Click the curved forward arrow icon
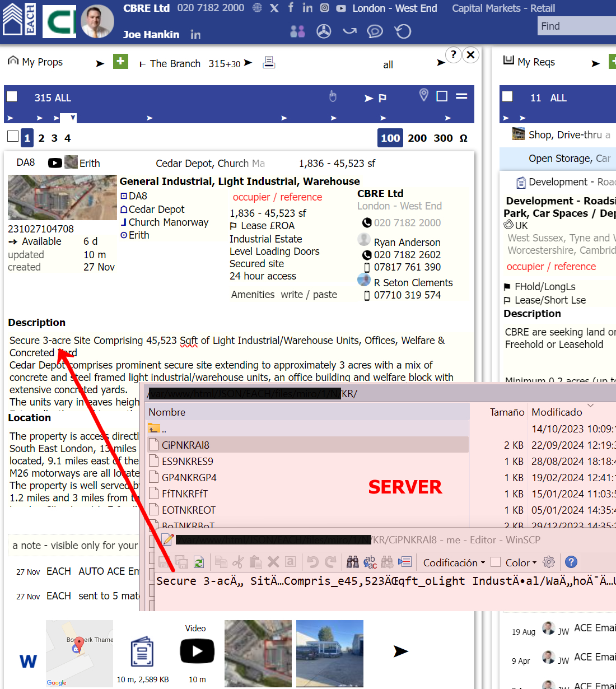The height and width of the screenshot is (689, 616). [x=349, y=31]
